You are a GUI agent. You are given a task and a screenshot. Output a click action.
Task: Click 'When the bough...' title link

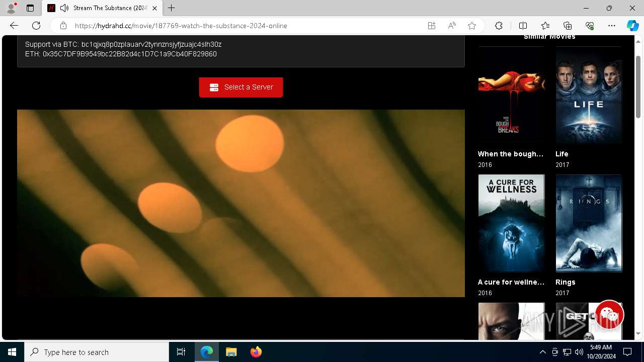point(511,154)
